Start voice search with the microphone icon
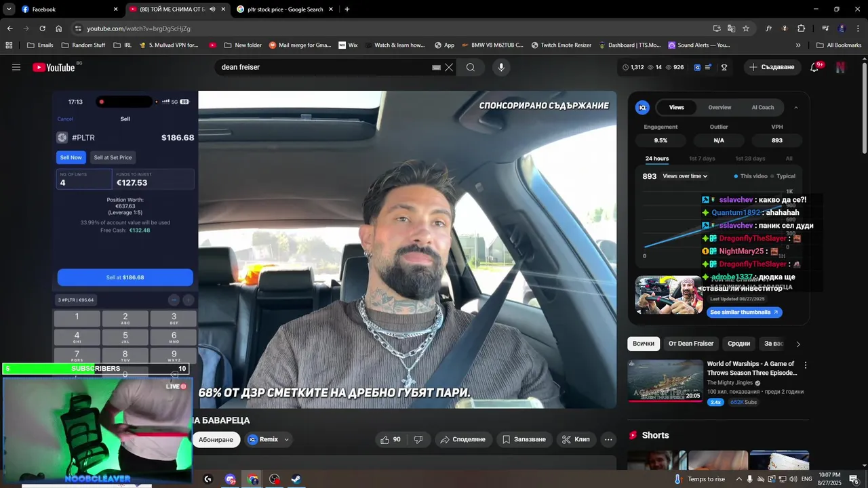This screenshot has height=488, width=868. 501,67
